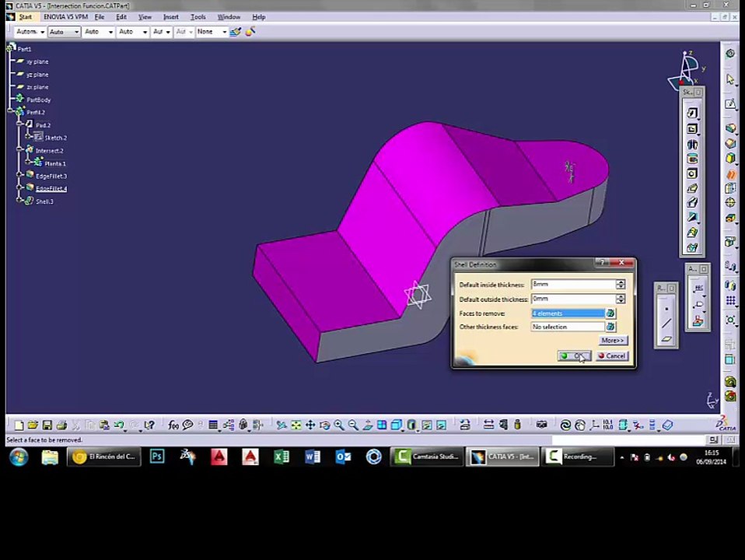Screen dimensions: 745x560
Task: Click the Formula f(x) icon
Action: [x=173, y=425]
